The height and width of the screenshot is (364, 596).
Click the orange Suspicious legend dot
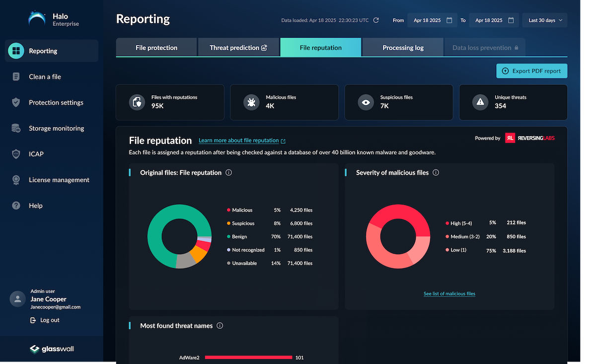pos(228,223)
